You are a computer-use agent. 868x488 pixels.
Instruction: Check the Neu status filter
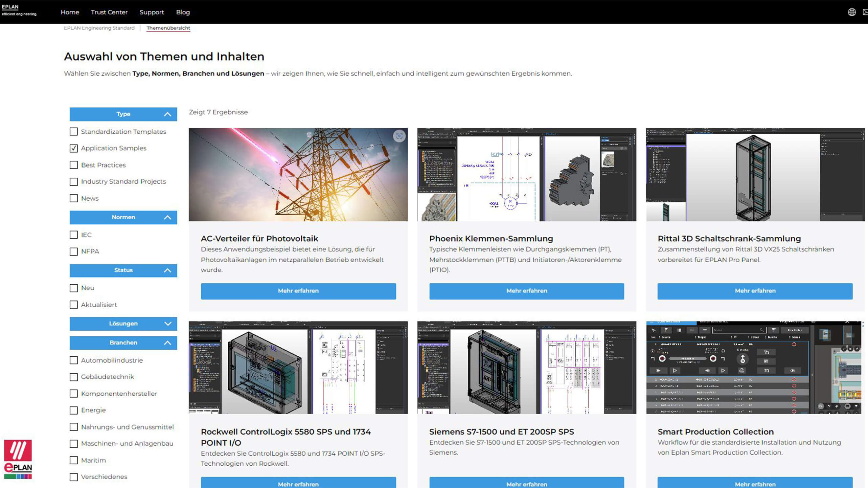(x=74, y=288)
